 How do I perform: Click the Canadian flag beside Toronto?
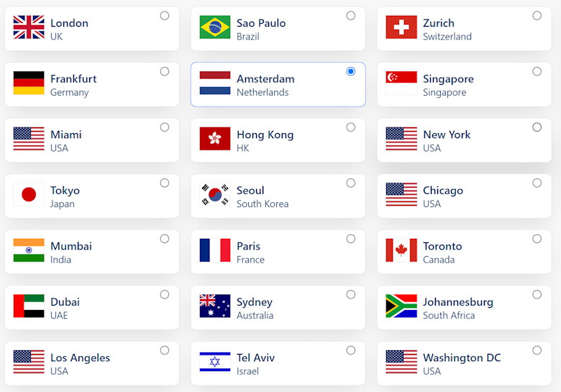pyautogui.click(x=401, y=251)
